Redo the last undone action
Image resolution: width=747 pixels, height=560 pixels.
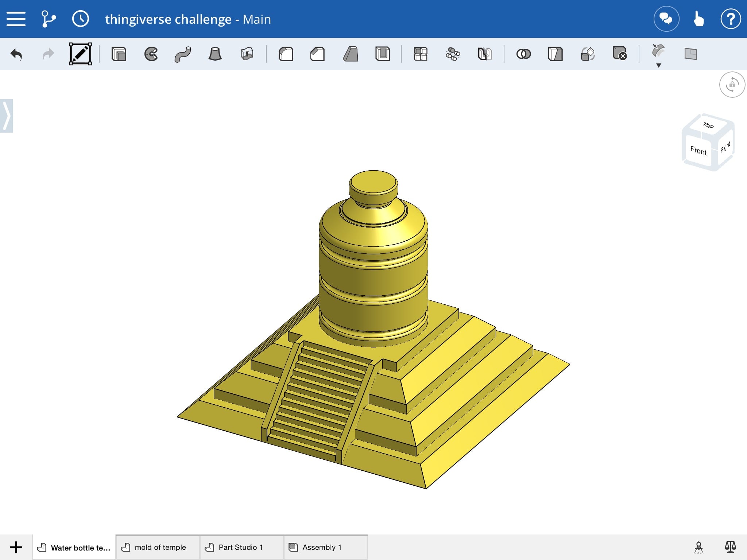click(48, 54)
